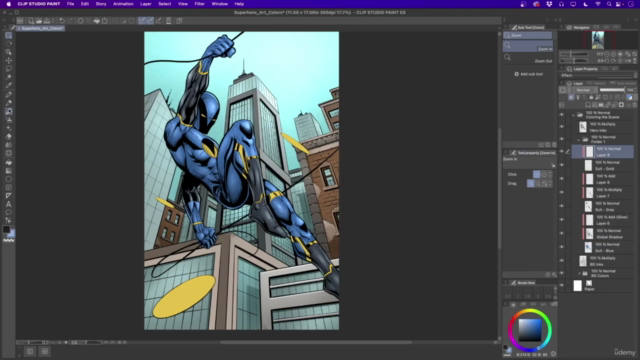Click Add sub tool button
Image resolution: width=640 pixels, height=360 pixels.
529,74
